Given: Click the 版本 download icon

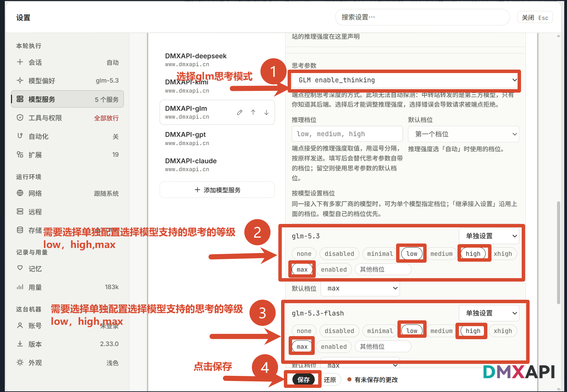Looking at the screenshot, I should coord(20,344).
